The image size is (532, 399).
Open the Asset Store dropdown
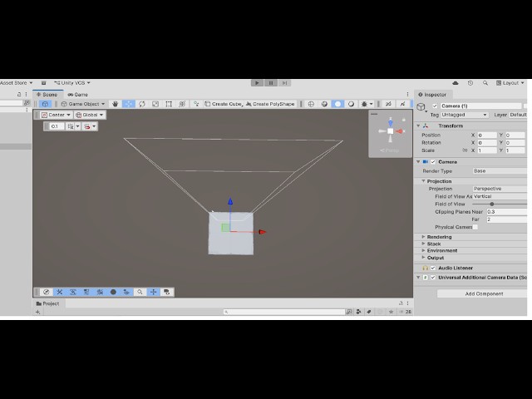[17, 83]
